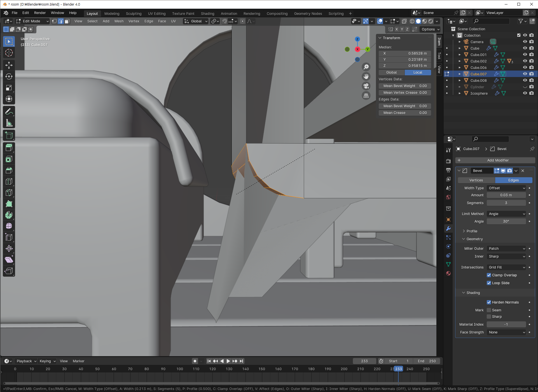The image size is (538, 392).
Task: Select the Spin tool
Action: pyautogui.click(x=9, y=215)
